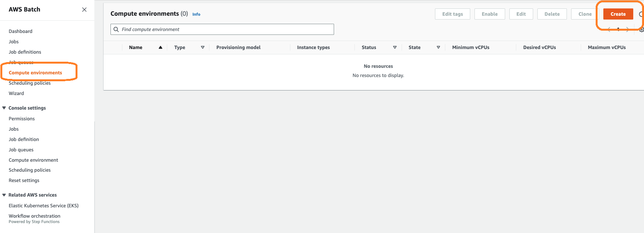Open the Dashboard page in sidebar
Viewport: 644px width, 233px height.
pyautogui.click(x=20, y=31)
